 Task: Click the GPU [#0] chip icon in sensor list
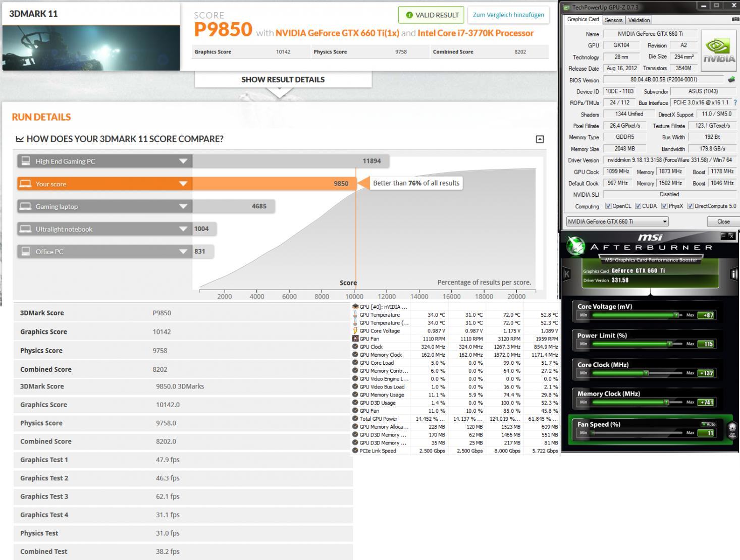[355, 307]
